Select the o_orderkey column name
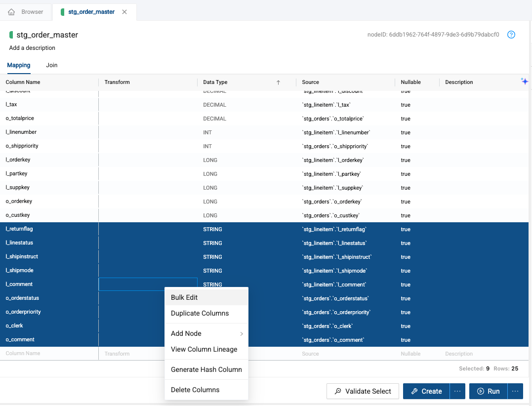The height and width of the screenshot is (406, 532). click(x=19, y=202)
